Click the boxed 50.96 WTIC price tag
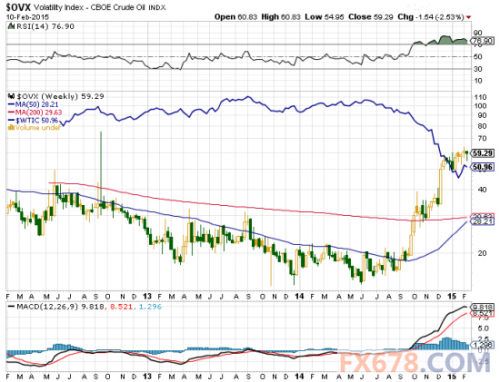Image resolution: width=500 pixels, height=382 pixels. pos(482,167)
